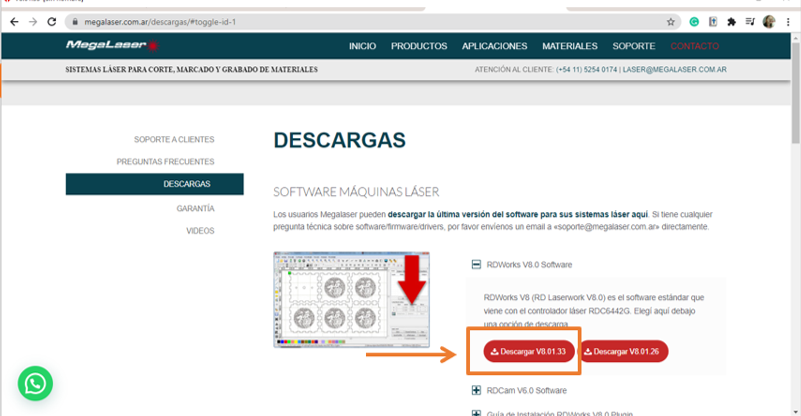
Task: Click the blue extension icon beside Grammarly
Action: tap(713, 21)
